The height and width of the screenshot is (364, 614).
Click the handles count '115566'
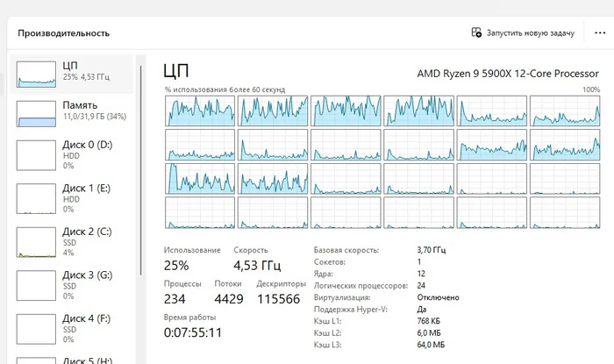coord(278,299)
